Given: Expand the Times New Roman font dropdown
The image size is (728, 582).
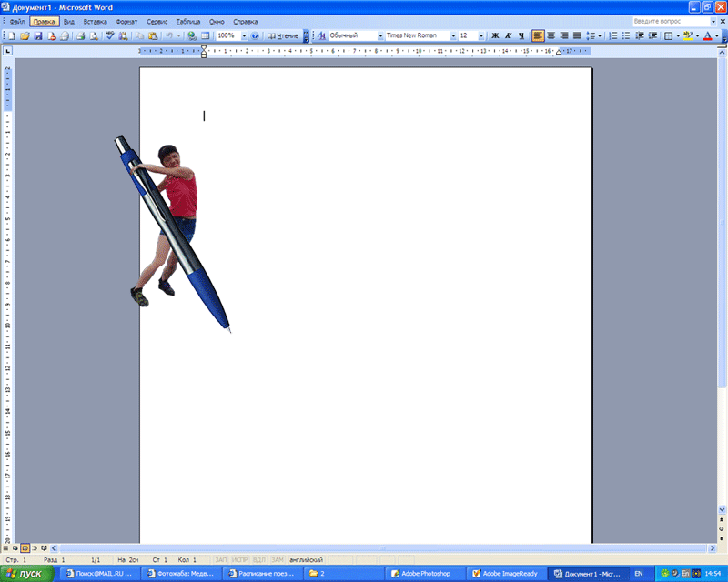Looking at the screenshot, I should 453,35.
